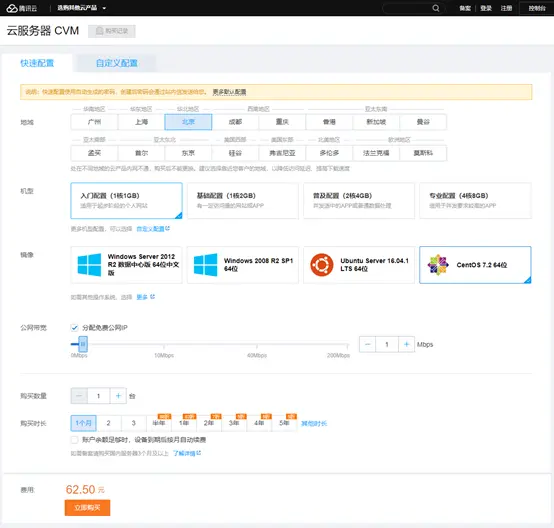Viewport: 554px width, 528px height.
Task: Select the 首尔 region
Action: [141, 153]
